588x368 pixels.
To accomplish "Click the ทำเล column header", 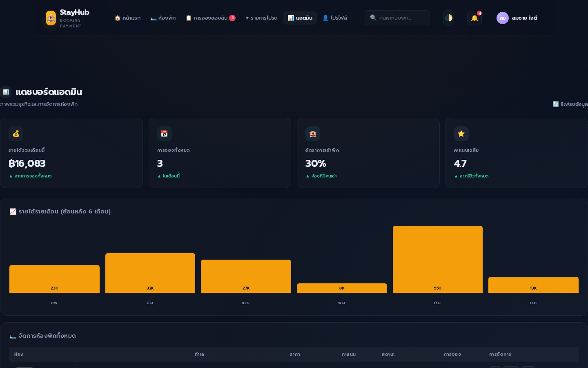I will [x=199, y=355].
